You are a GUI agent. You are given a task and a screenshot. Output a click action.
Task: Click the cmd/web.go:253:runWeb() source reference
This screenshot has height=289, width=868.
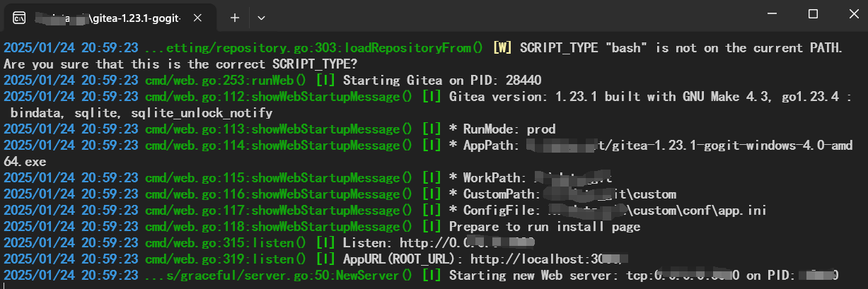coord(225,81)
